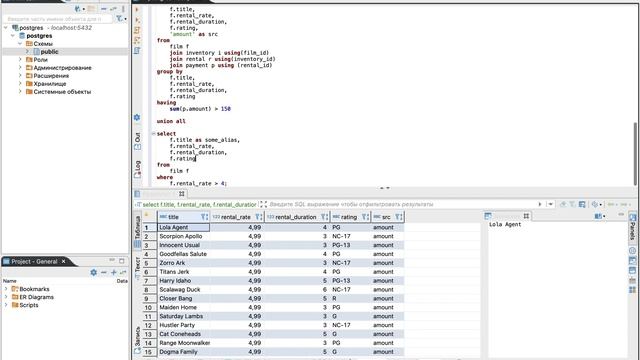Image resolution: width=640 pixels, height=360 pixels.
Task: Select the public schema tree item
Action: click(x=49, y=52)
